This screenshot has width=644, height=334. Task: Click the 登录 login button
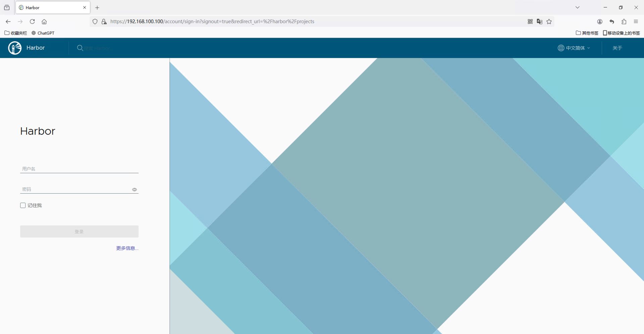pyautogui.click(x=79, y=231)
